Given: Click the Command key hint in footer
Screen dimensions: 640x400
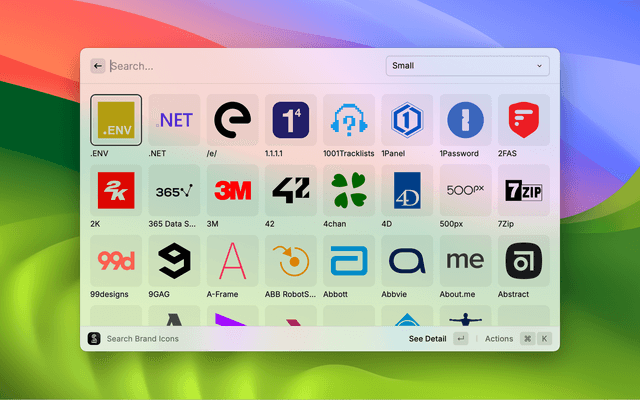Looking at the screenshot, I should 527,338.
